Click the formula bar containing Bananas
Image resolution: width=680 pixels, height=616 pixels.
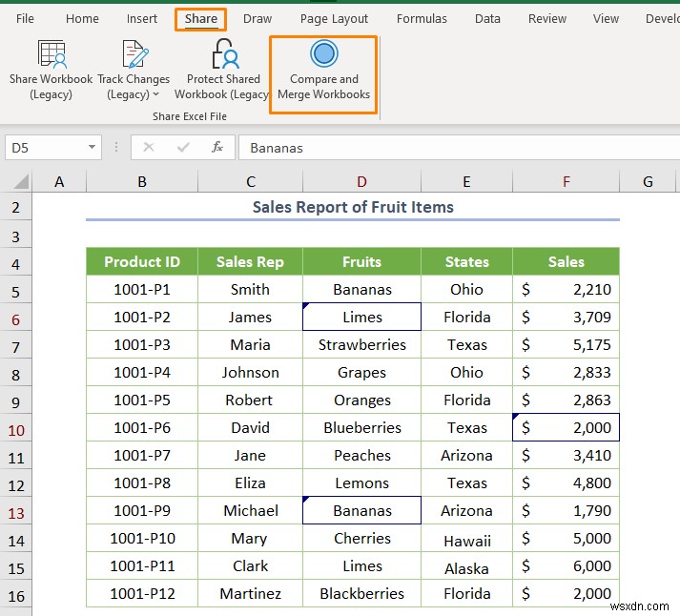point(458,147)
